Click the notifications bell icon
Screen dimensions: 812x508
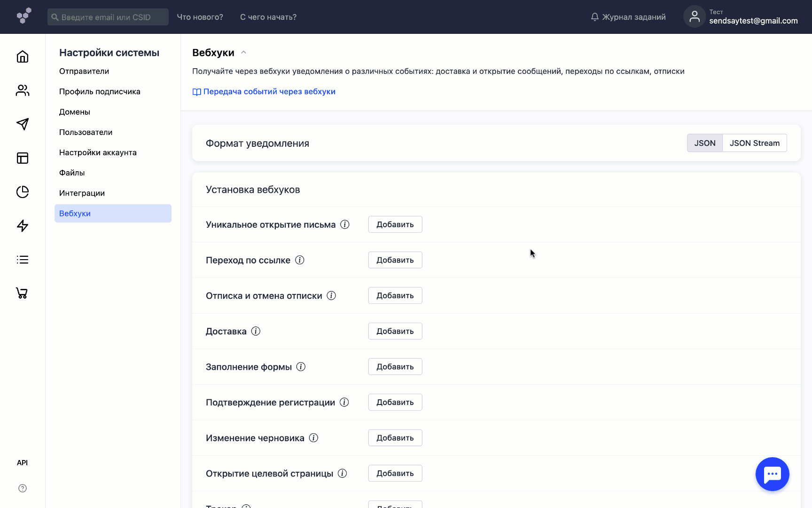[594, 16]
